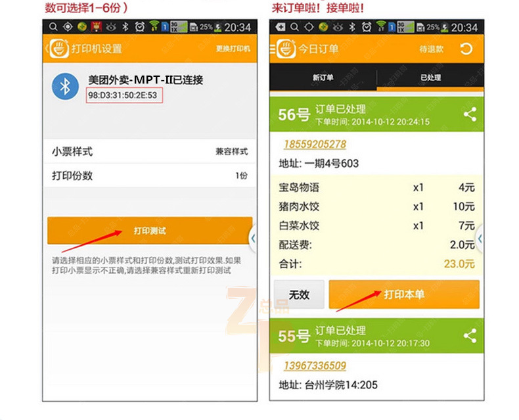Tap alarm clock icon in left status bar
Viewport: 519px width, 420px height.
[x=140, y=27]
